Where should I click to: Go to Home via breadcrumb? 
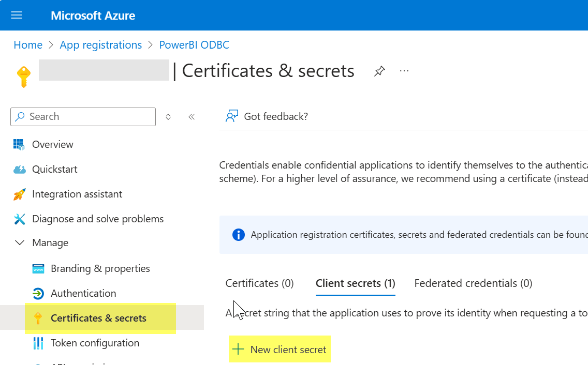point(28,45)
